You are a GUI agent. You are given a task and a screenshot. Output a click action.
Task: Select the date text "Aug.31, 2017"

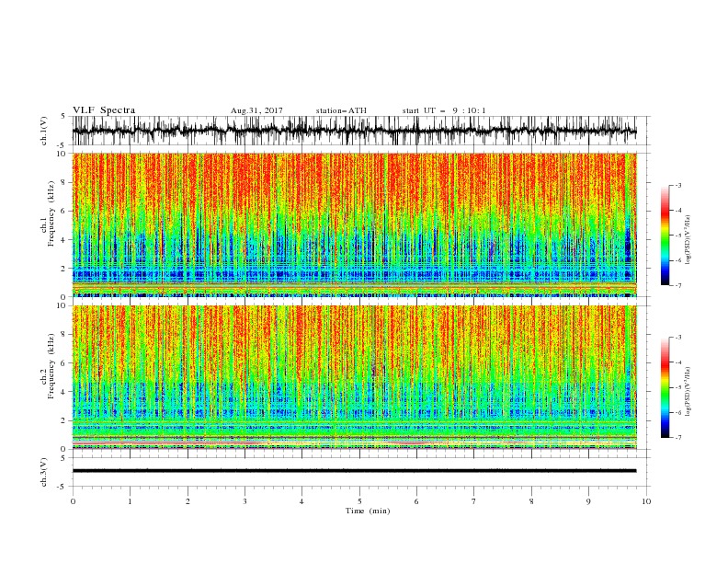(256, 110)
